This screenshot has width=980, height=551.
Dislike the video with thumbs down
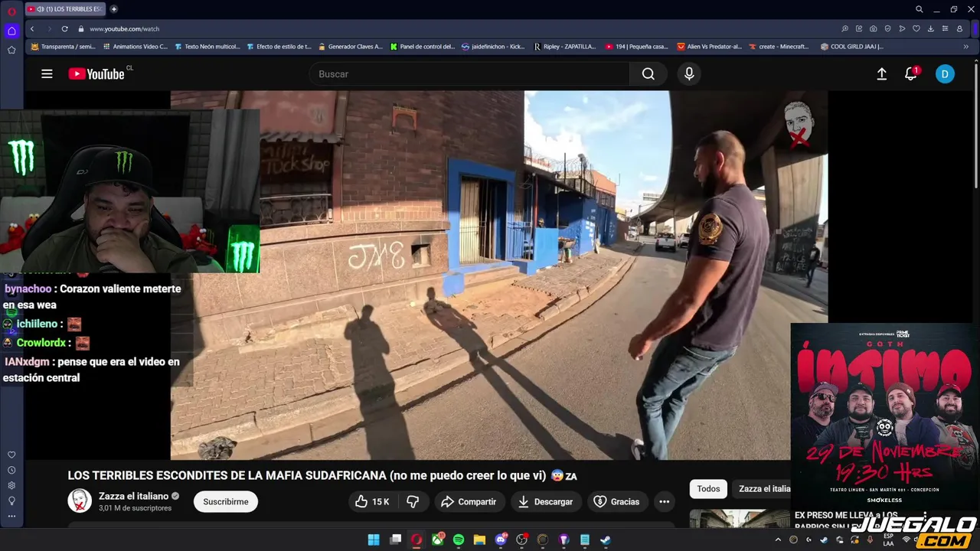[x=413, y=502]
